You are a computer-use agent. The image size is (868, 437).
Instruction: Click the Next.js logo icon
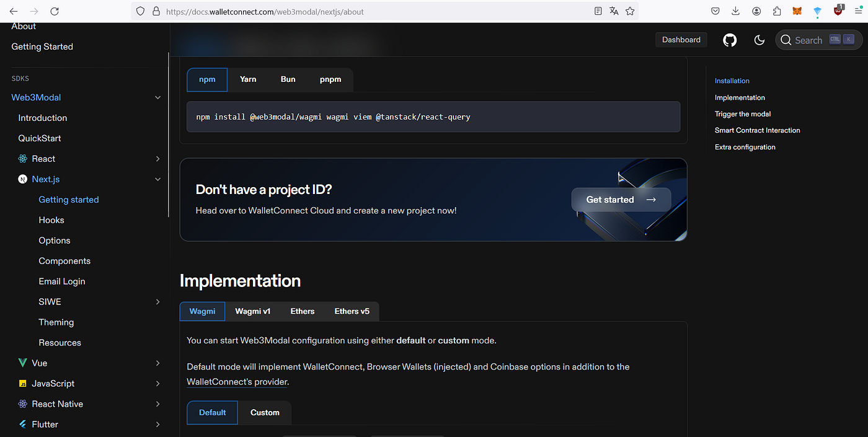pyautogui.click(x=23, y=179)
